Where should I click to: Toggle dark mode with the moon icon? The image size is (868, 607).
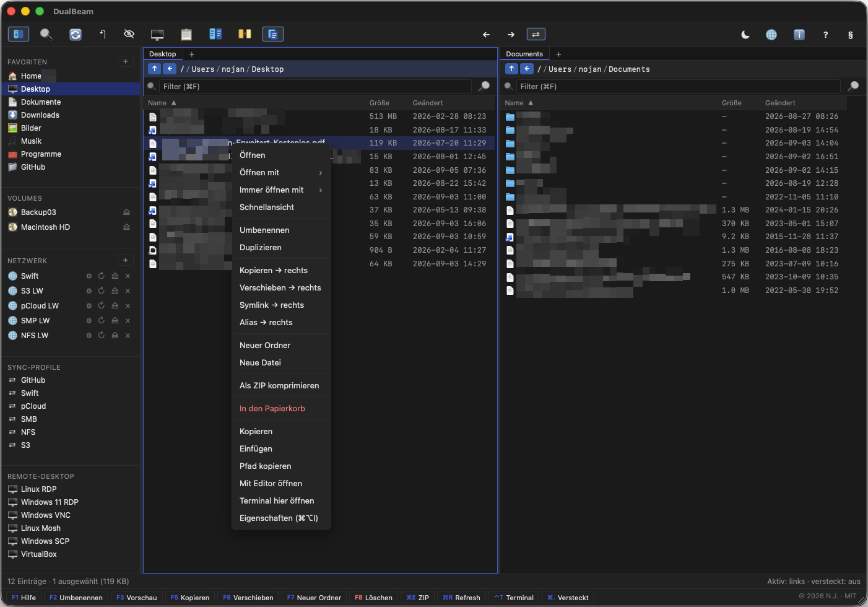pos(745,35)
